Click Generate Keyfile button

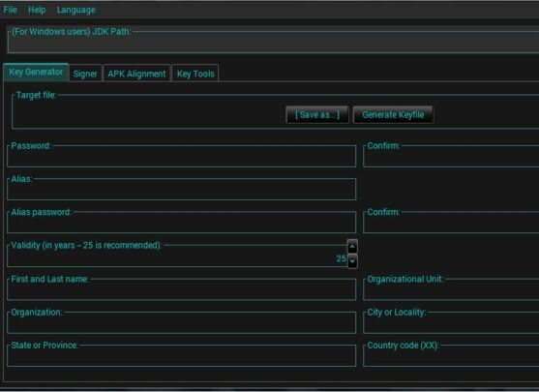click(393, 114)
